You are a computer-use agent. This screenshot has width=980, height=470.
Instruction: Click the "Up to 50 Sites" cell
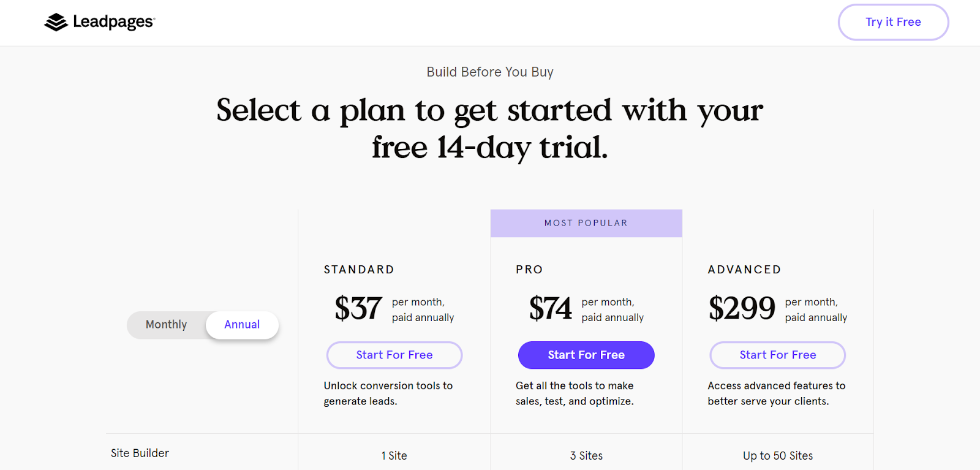click(778, 456)
